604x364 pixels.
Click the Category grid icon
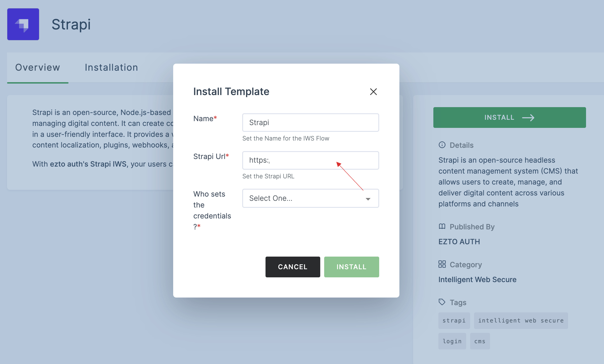tap(442, 264)
